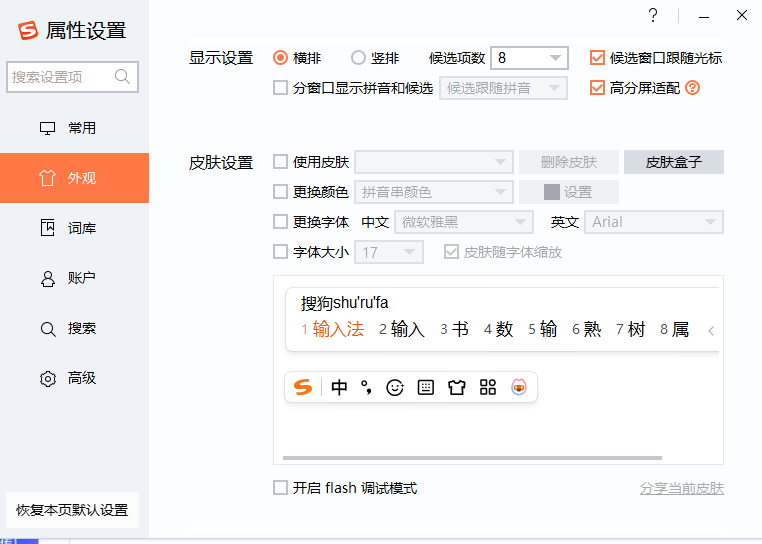Open the Arial English font dropdown
Screen dimensions: 762x544
point(654,222)
